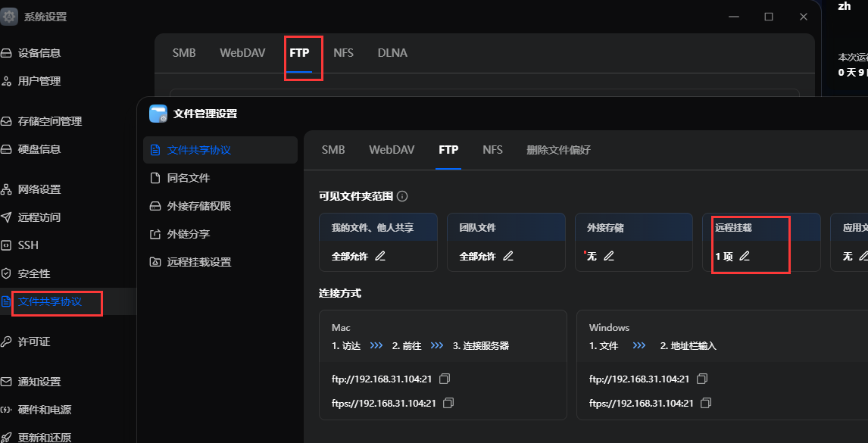Click the 硬件和电源 power icon
Screen dimensions: 868x443
tap(6, 410)
